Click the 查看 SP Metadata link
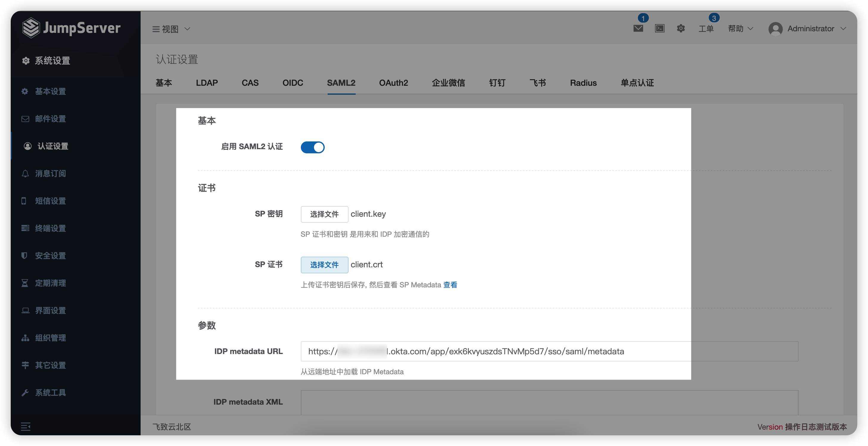The image size is (868, 446). [450, 285]
